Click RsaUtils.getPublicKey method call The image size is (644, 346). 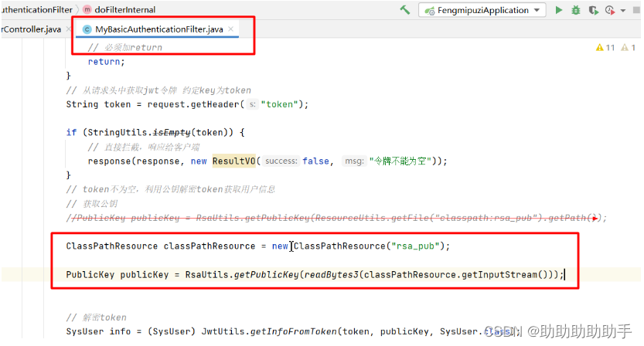241,274
